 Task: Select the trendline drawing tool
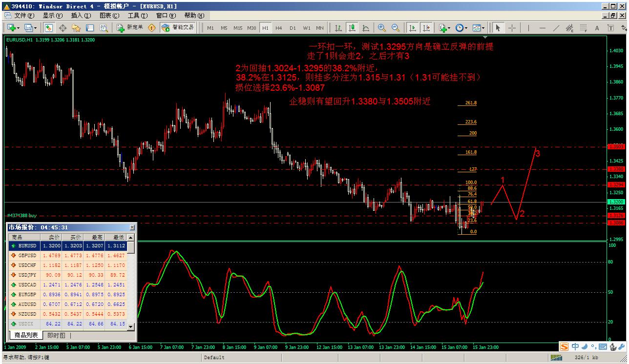[556, 28]
